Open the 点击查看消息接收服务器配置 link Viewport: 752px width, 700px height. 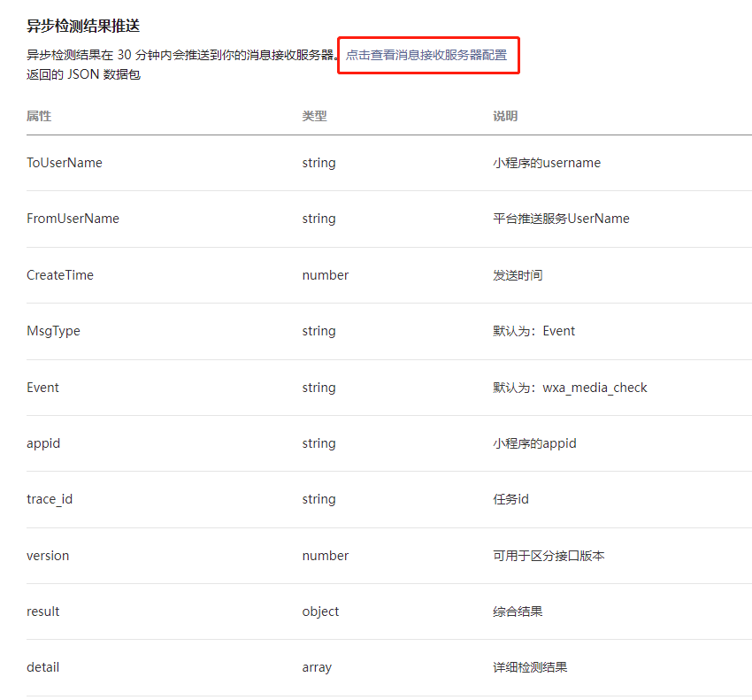click(x=426, y=55)
